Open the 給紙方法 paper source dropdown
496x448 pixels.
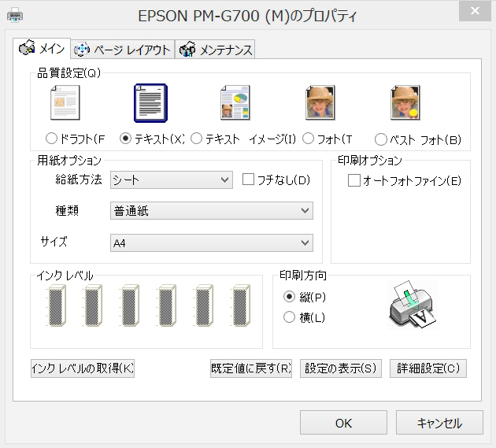(x=172, y=180)
